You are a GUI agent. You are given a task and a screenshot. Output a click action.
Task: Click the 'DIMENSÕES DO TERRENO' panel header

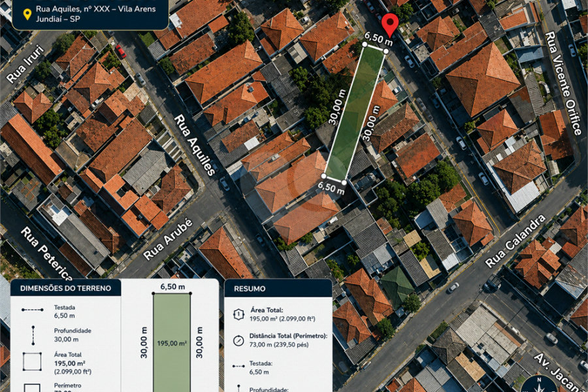point(65,288)
